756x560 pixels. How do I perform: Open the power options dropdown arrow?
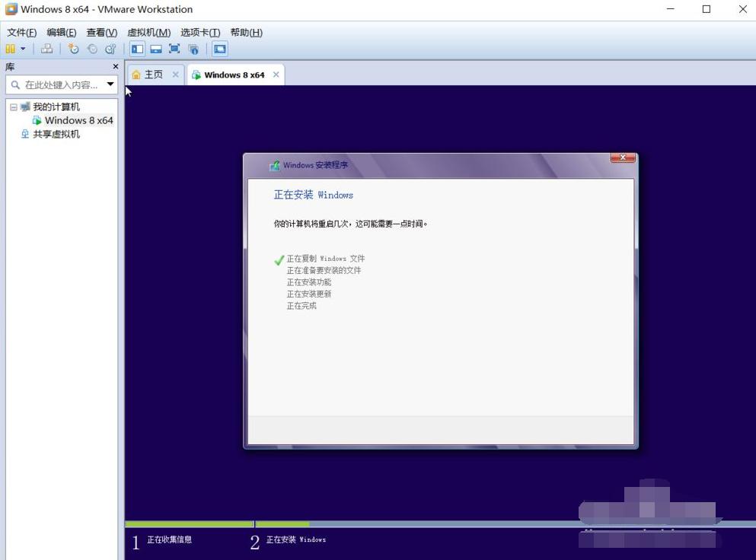coord(23,49)
